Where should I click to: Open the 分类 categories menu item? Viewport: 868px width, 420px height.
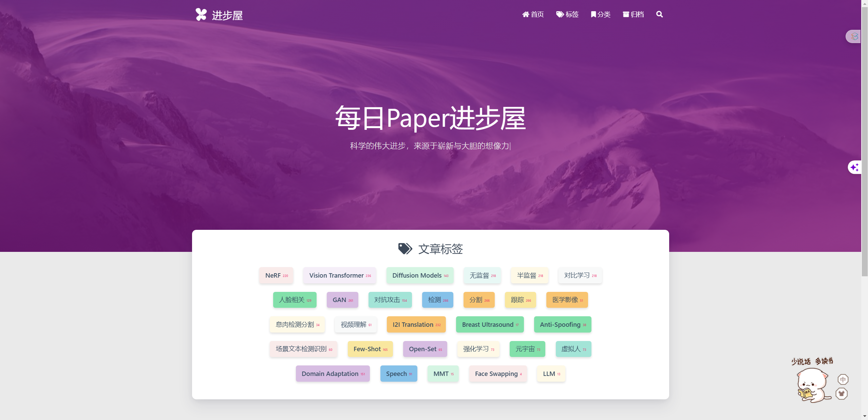click(601, 14)
